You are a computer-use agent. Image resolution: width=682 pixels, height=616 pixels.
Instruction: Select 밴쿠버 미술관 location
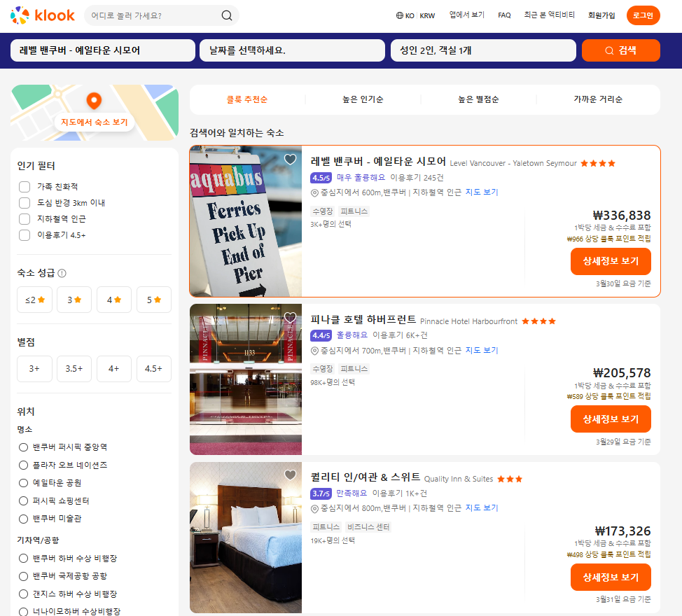click(x=24, y=519)
